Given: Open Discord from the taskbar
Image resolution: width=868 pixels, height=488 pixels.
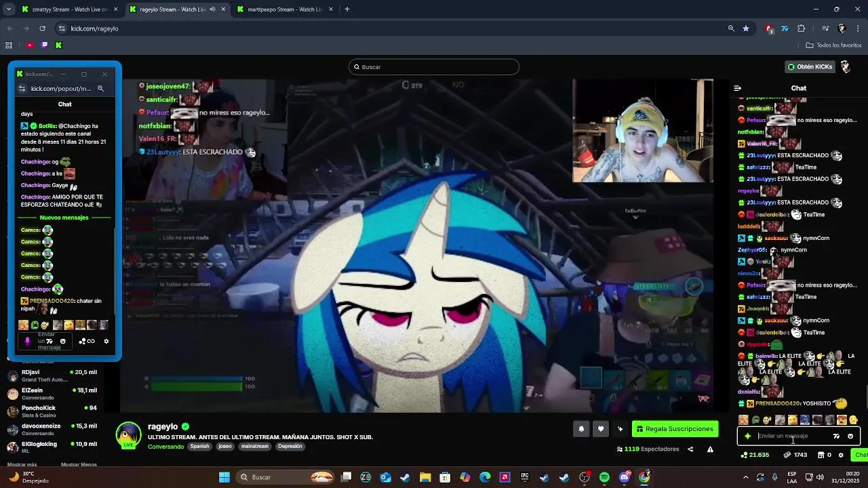Looking at the screenshot, I should click(625, 477).
